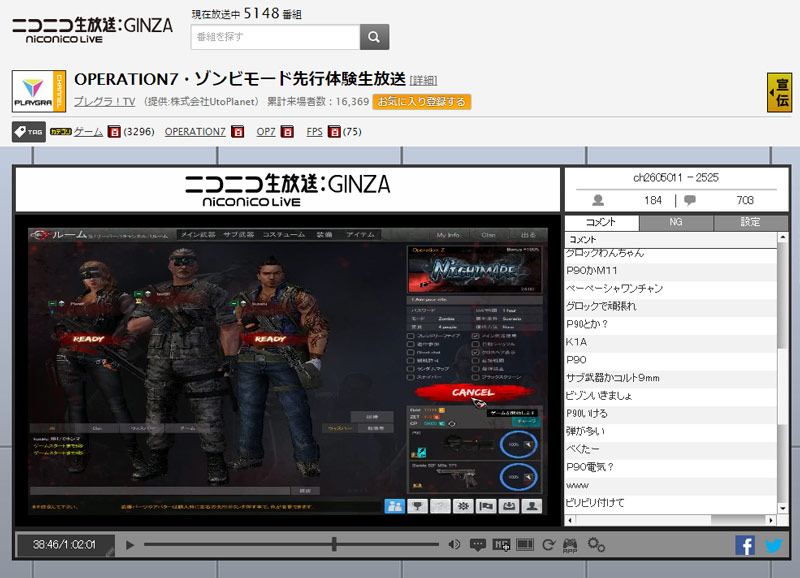Click comment list scroll-left arrow
The image size is (800, 578).
[570, 520]
